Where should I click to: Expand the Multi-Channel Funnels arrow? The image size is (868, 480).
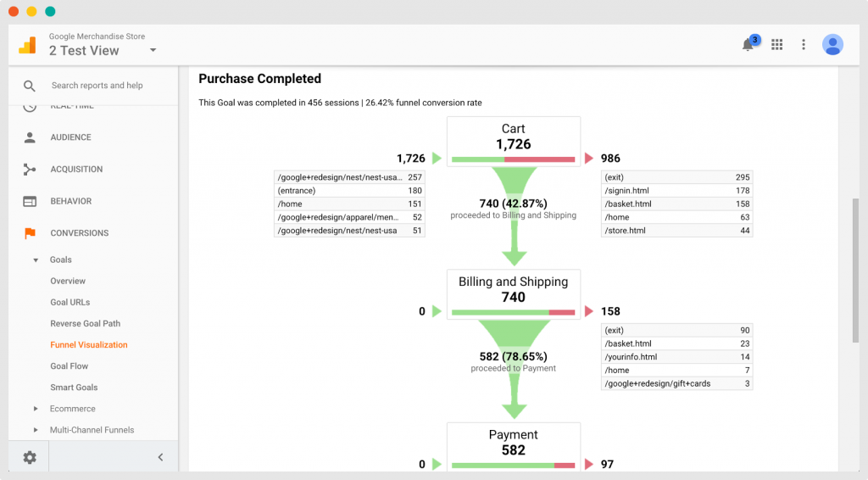pyautogui.click(x=36, y=430)
